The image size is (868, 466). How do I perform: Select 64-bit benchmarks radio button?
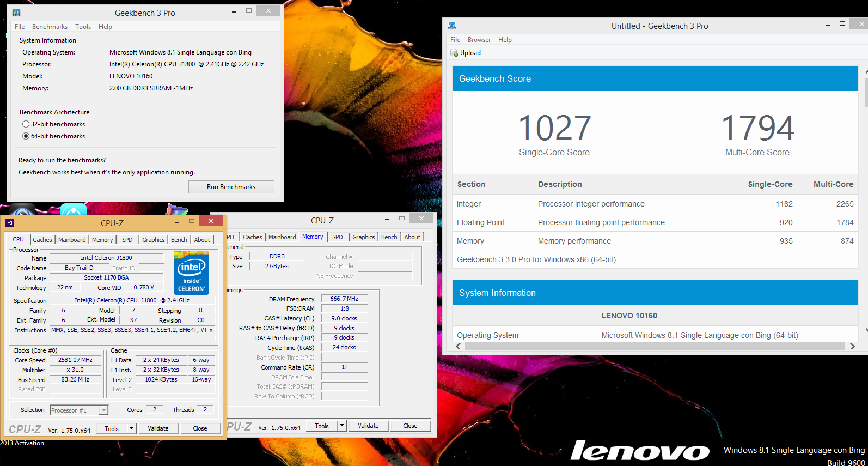point(26,136)
